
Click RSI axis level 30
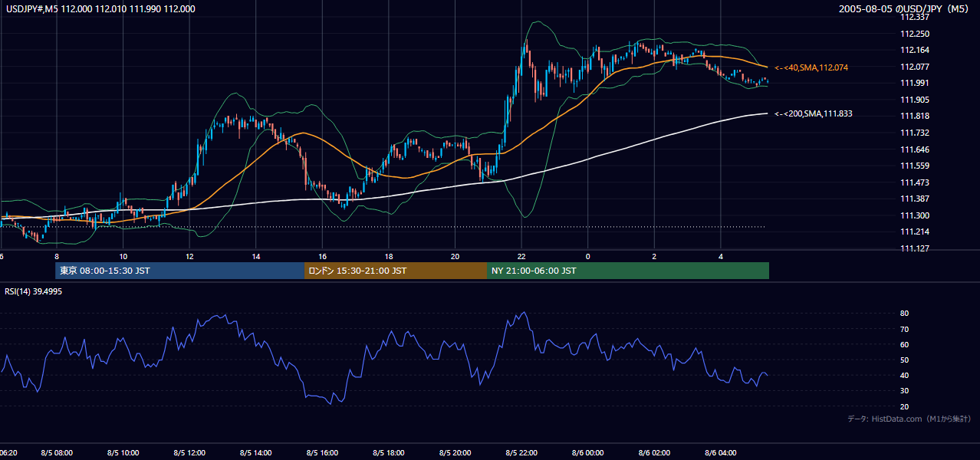[x=904, y=391]
